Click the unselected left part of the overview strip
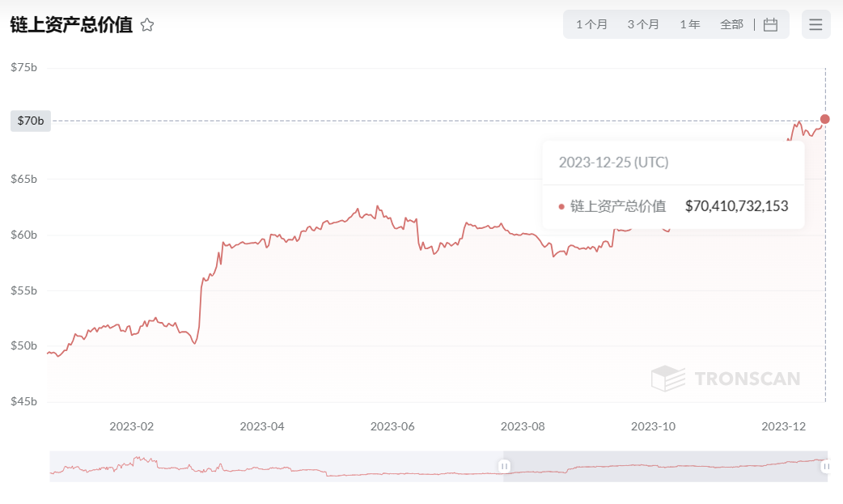 pos(275,466)
